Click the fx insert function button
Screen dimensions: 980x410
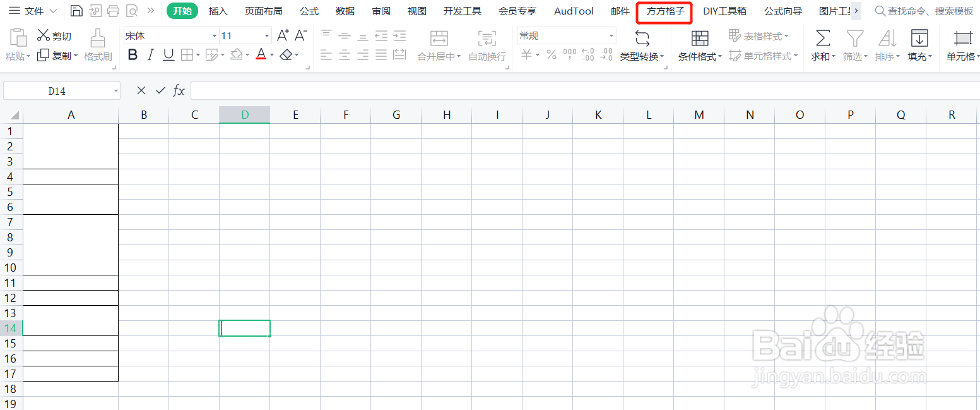[x=179, y=91]
